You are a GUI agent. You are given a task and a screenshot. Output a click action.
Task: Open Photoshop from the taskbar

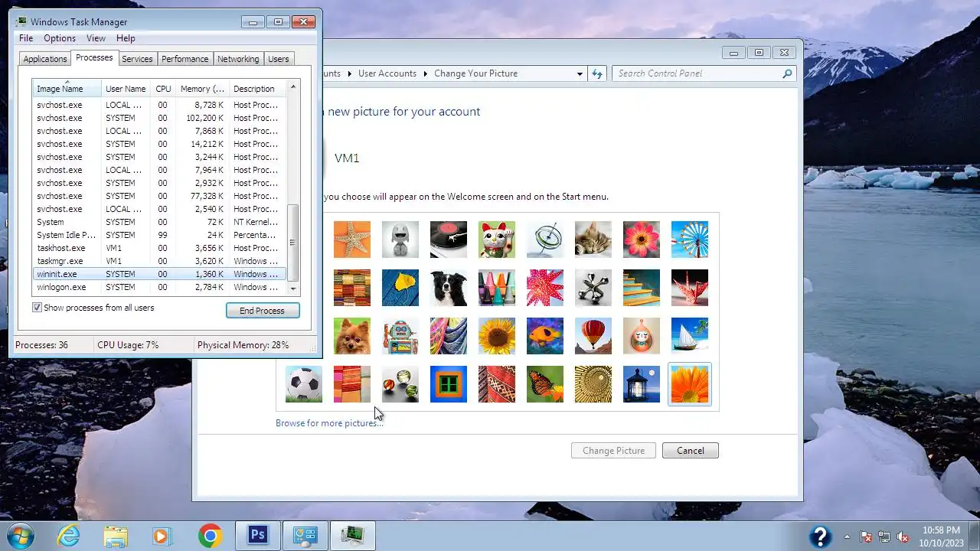click(x=257, y=535)
